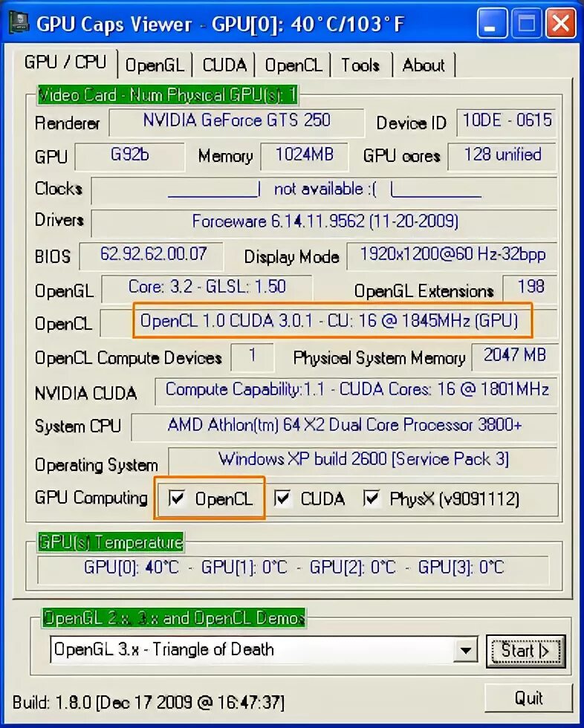This screenshot has height=728, width=584.
Task: Expand the demos dropdown arrow
Action: (465, 651)
